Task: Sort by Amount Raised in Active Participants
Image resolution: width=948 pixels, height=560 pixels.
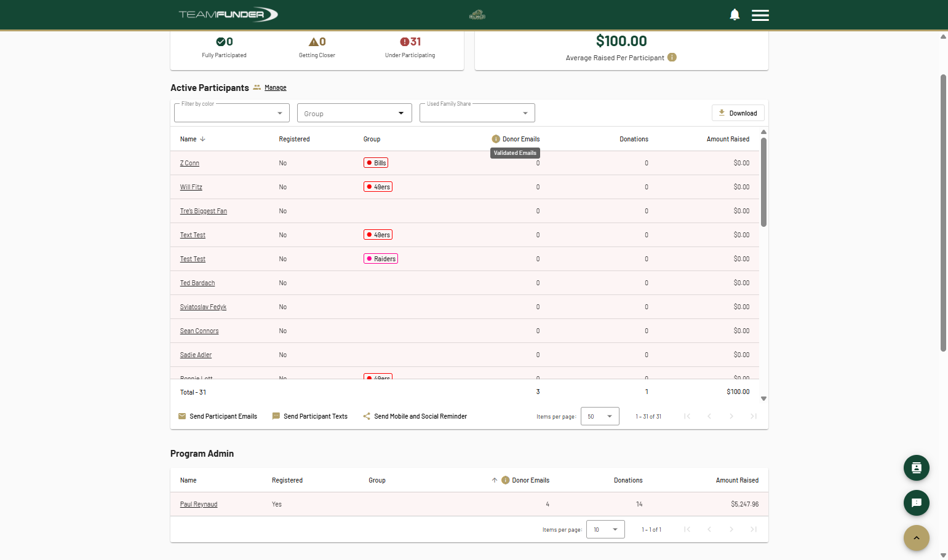Action: point(728,139)
